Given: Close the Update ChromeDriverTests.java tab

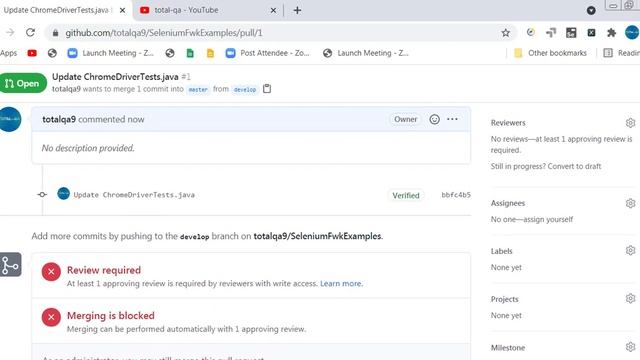Looking at the screenshot, I should (122, 10).
